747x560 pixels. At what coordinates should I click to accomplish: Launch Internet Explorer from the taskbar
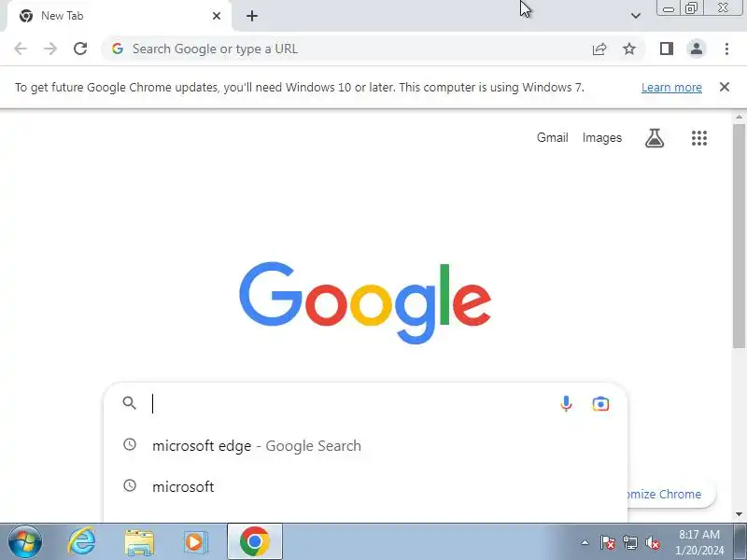point(81,541)
